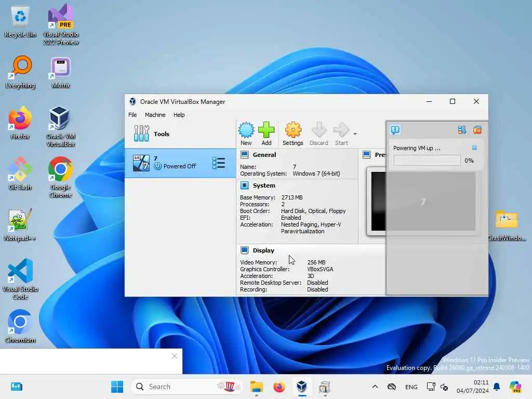Open Recycle Bin desktop icon
Viewport: 532px width, 399px height.
[x=20, y=21]
